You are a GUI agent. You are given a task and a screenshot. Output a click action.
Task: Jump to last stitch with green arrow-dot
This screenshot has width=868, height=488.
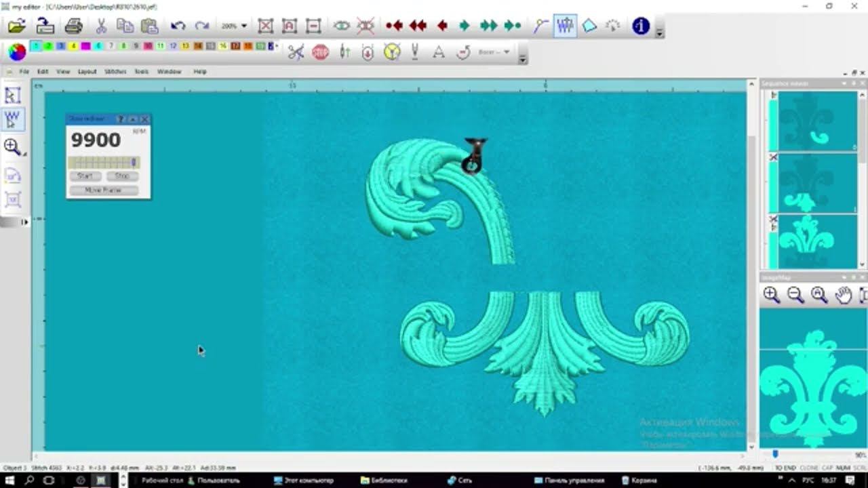[x=512, y=26]
